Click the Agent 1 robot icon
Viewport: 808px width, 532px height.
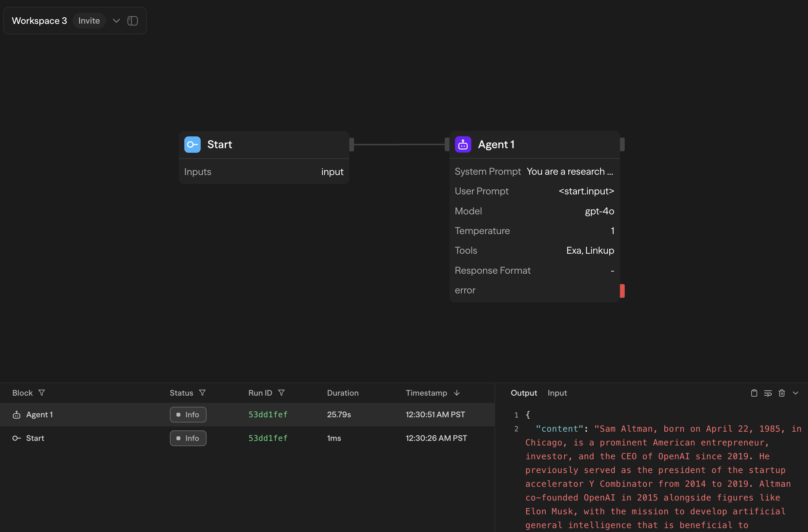pyautogui.click(x=463, y=144)
